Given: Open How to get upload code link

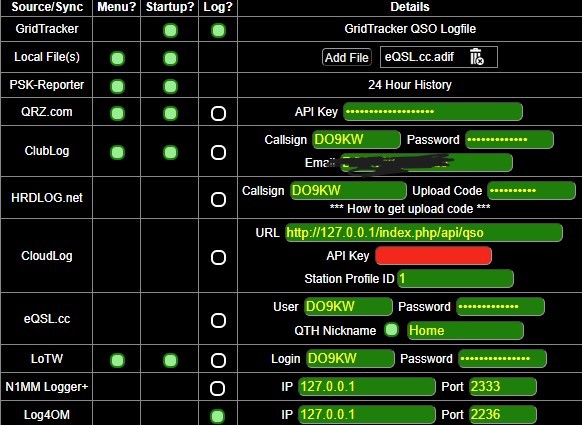Looking at the screenshot, I should pyautogui.click(x=410, y=209).
